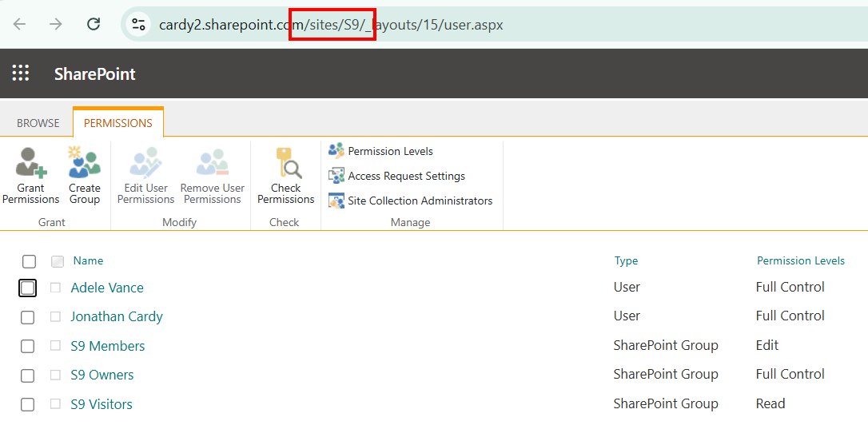Click the browser Back arrow

click(19, 24)
